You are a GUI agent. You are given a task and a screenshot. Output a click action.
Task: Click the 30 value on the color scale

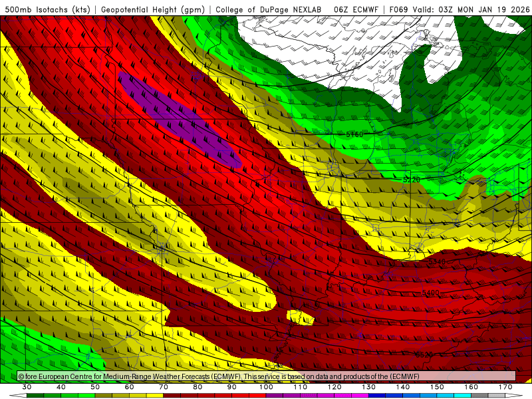(x=27, y=387)
